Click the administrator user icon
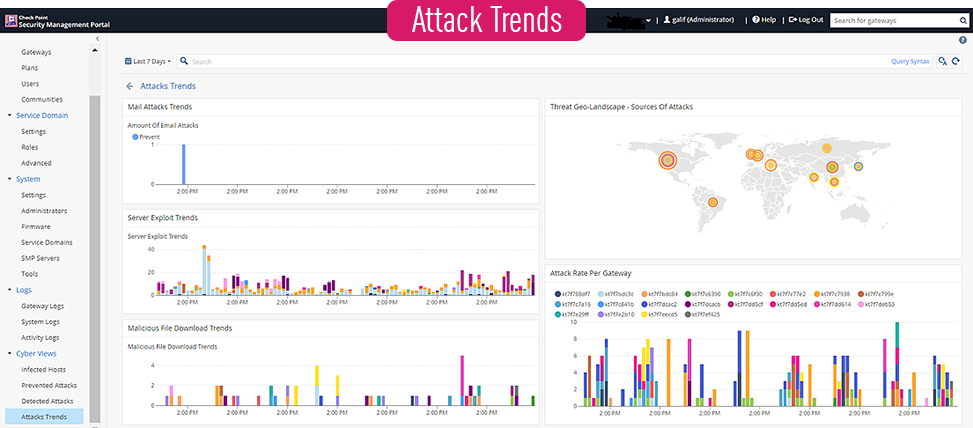The image size is (973, 428). 667,20
